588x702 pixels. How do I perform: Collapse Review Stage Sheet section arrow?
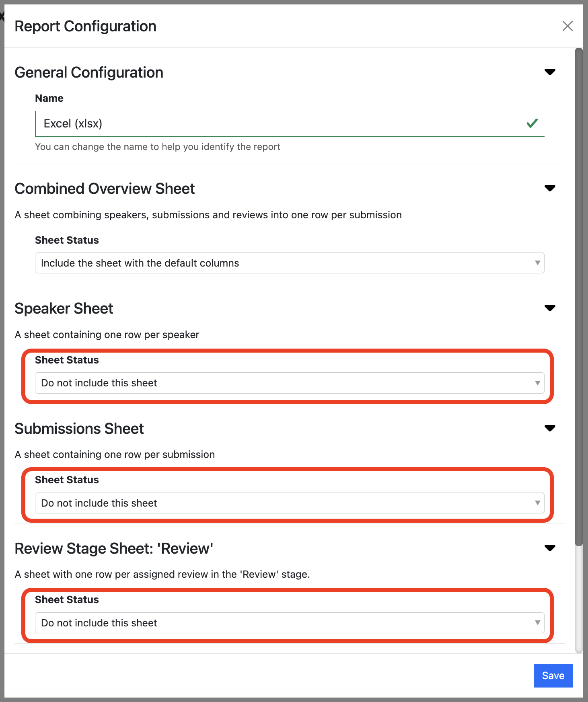coord(549,548)
